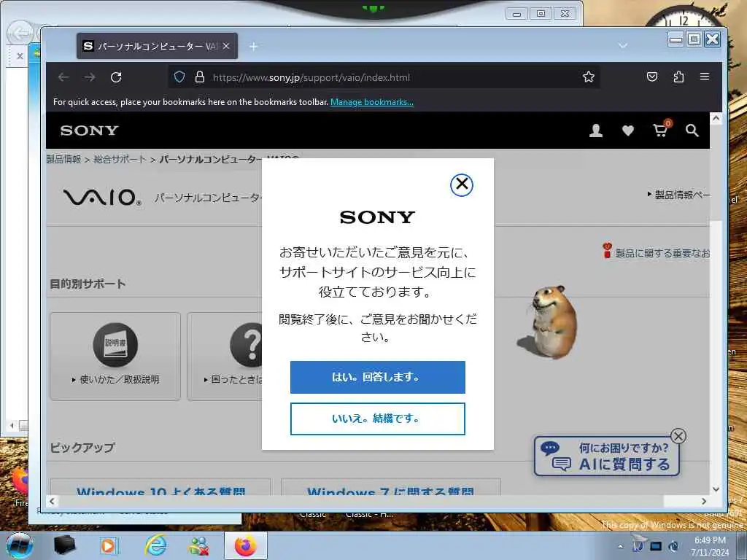Reload the page in Firefox
747x560 pixels.
(116, 77)
